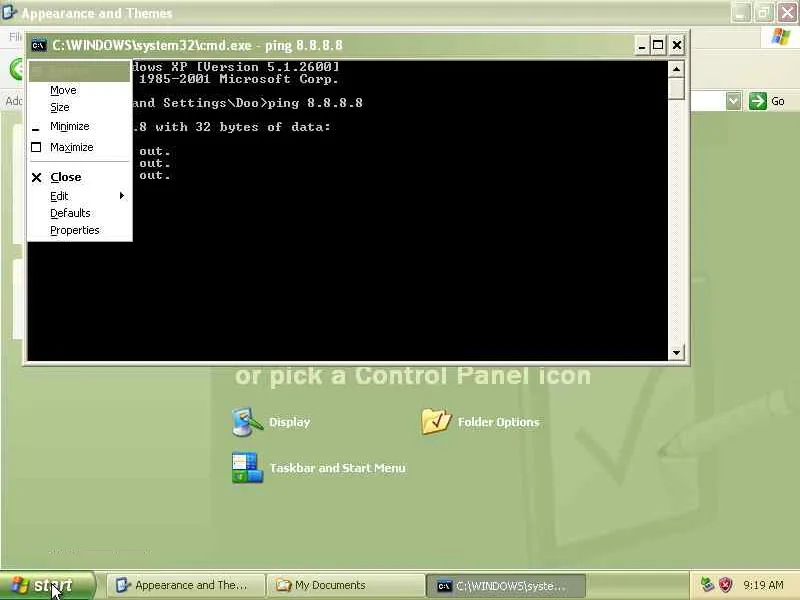Screen dimensions: 800x600
Task: Choose Move in the cmd system menu
Action: [x=79, y=90]
